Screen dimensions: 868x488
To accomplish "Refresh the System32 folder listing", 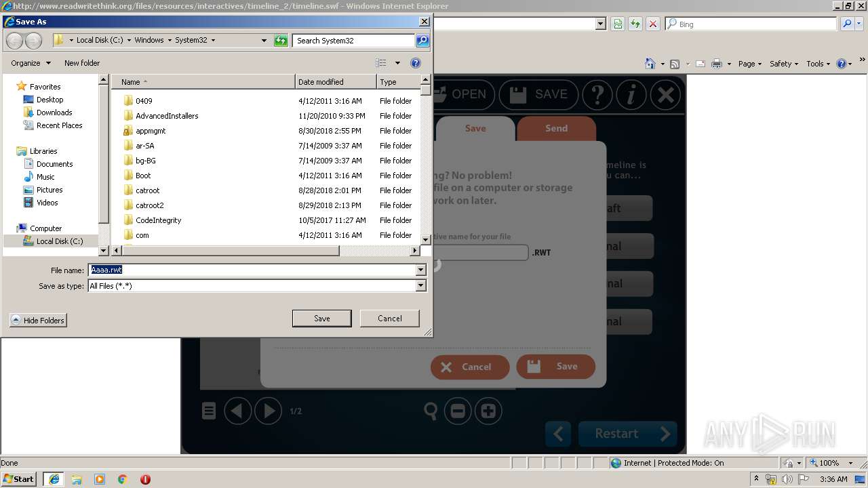I will coord(281,41).
